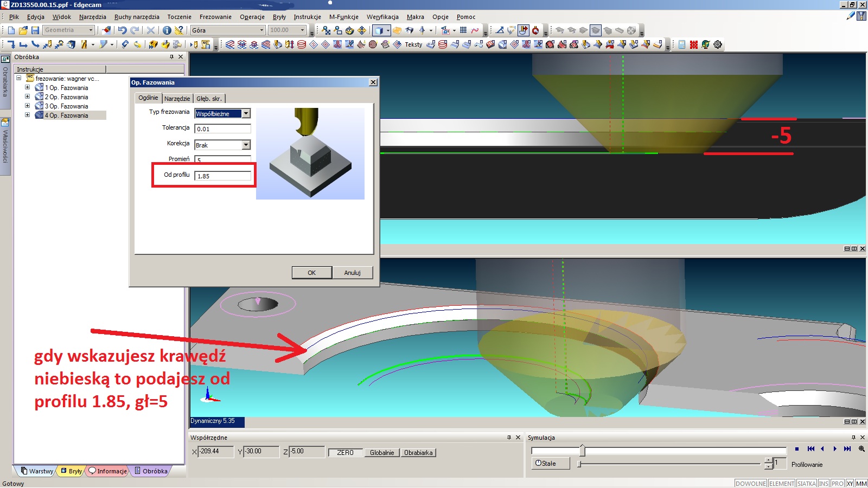Switch to the Narzędzie tab in dialog

click(177, 99)
